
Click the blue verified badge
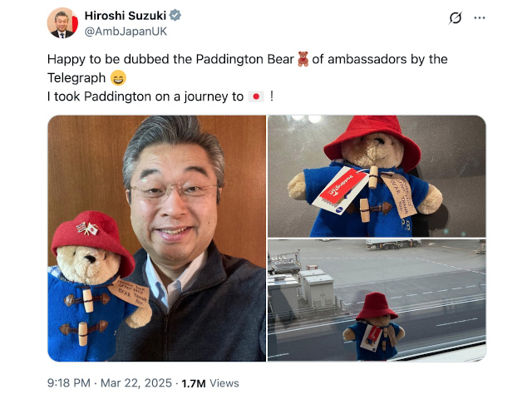[175, 15]
